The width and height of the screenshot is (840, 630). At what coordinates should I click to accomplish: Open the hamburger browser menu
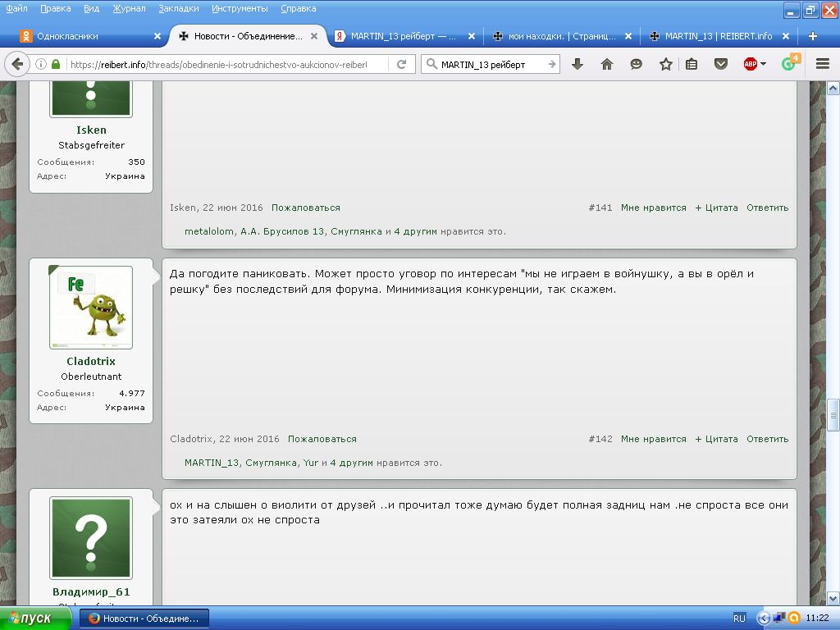822,64
